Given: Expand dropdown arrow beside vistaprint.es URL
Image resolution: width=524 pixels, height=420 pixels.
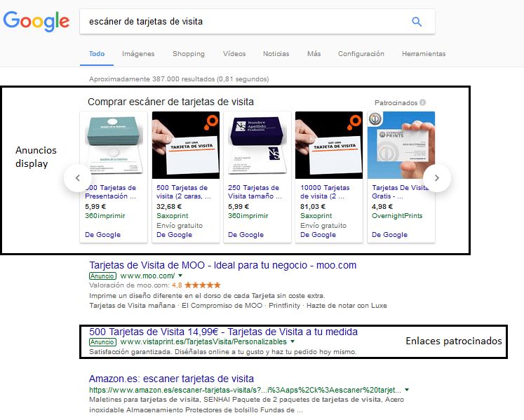Looking at the screenshot, I should 293,341.
